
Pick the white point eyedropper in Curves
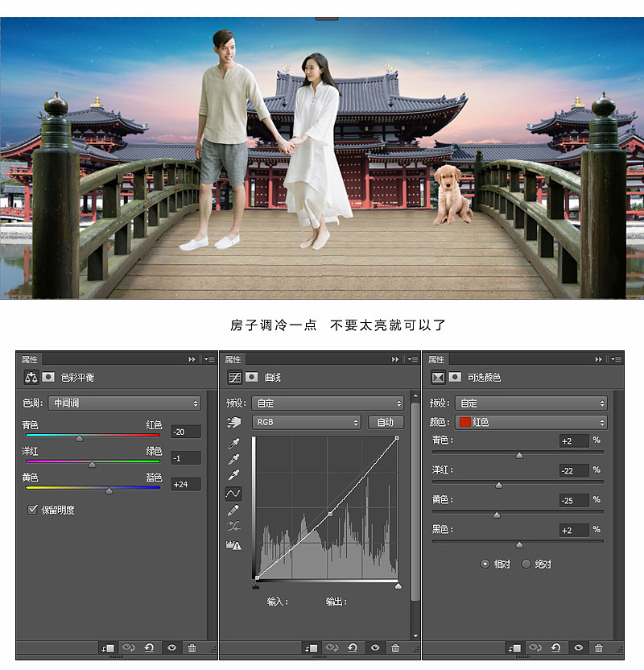(x=233, y=475)
